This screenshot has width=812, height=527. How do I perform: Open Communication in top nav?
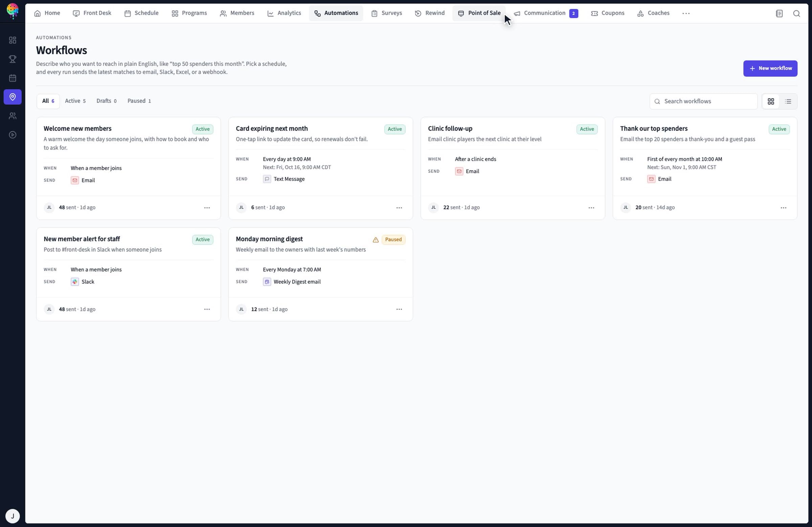[545, 13]
